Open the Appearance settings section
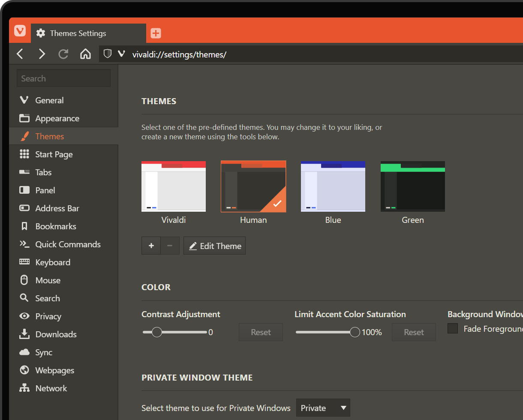Viewport: 523px width, 420px height. tap(57, 118)
